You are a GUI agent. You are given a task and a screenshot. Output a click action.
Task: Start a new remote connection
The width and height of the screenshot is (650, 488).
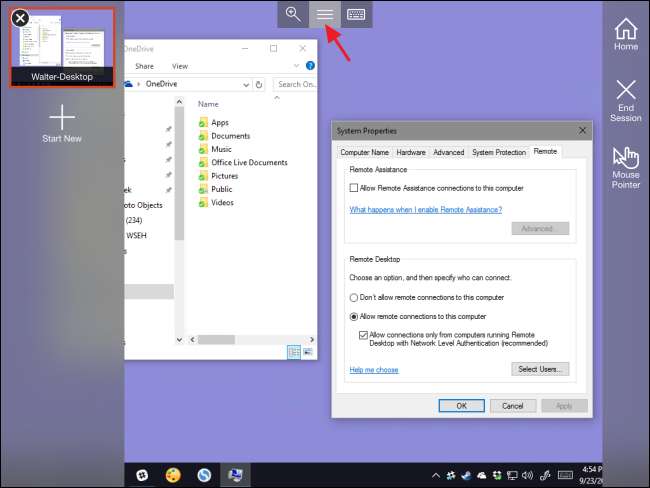62,123
